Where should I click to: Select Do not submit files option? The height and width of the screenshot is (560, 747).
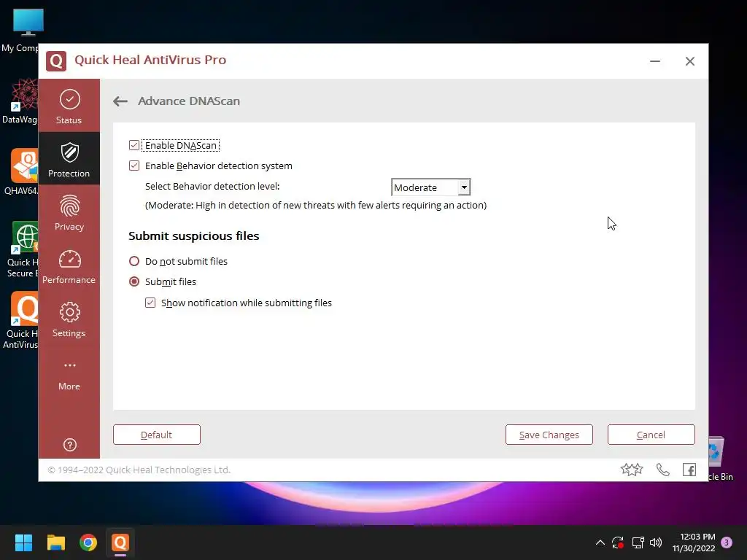[x=134, y=261]
